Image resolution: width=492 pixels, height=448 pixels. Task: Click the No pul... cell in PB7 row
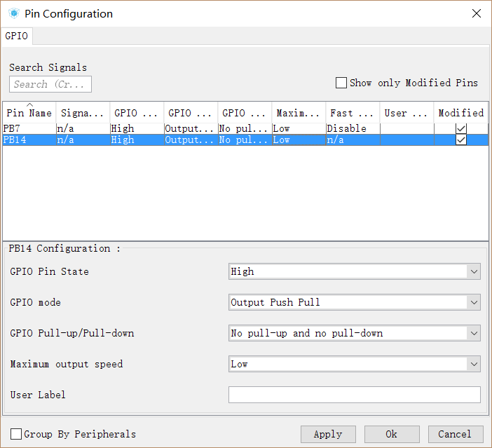[x=245, y=128]
